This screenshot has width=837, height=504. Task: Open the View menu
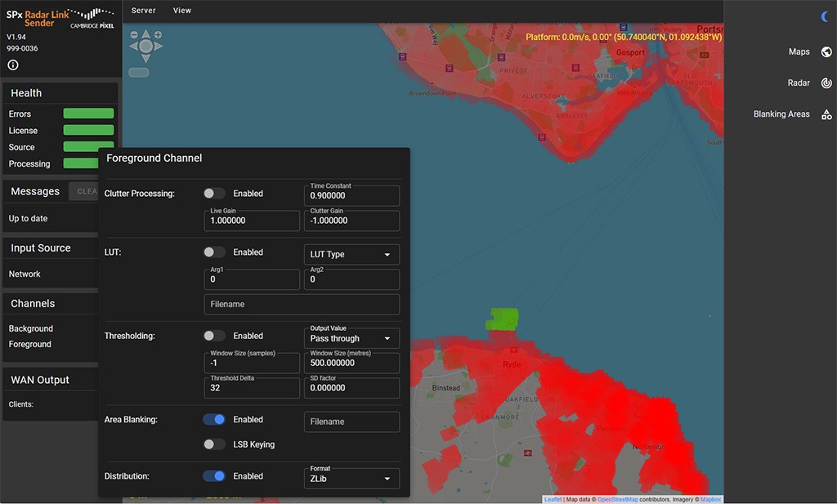click(181, 11)
